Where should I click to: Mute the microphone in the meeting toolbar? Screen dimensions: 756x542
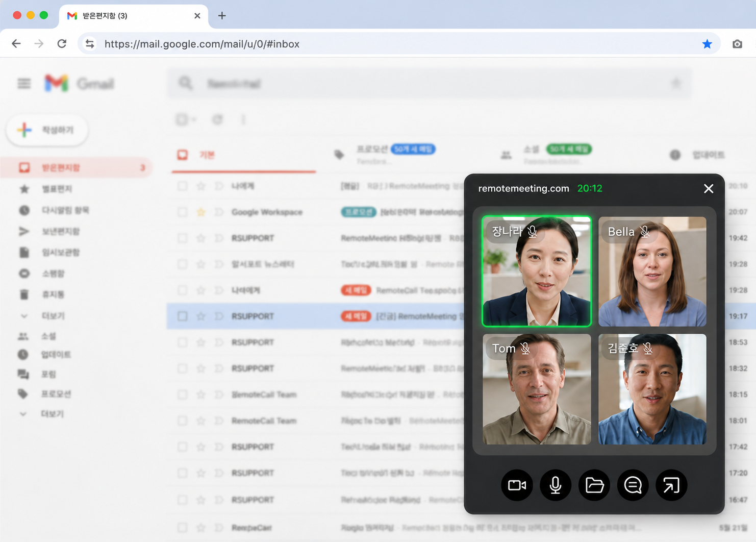point(556,485)
